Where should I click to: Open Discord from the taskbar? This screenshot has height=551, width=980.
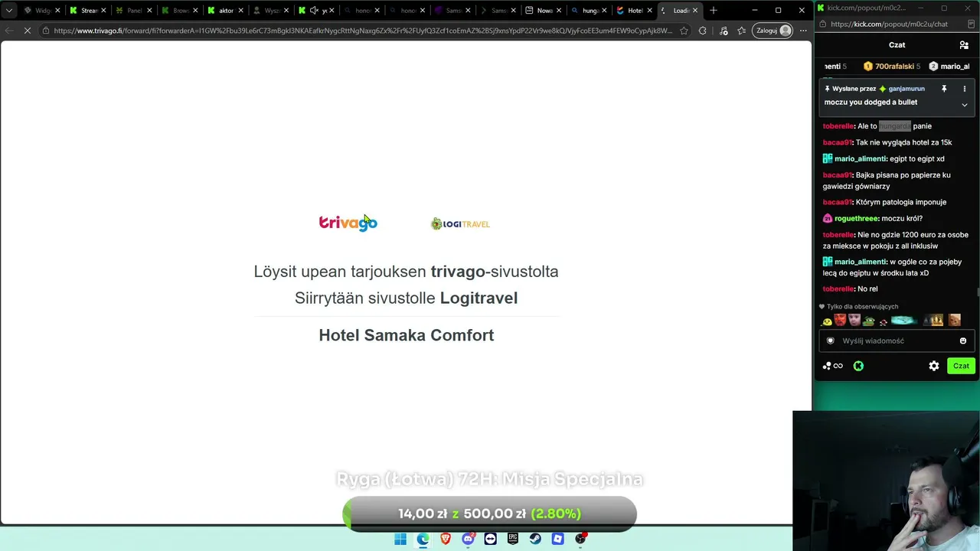tap(468, 539)
